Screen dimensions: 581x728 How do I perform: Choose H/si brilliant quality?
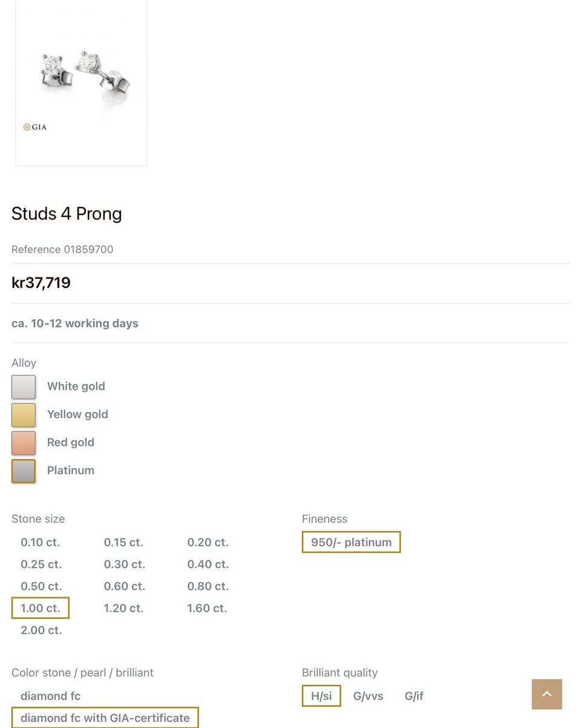pos(321,696)
